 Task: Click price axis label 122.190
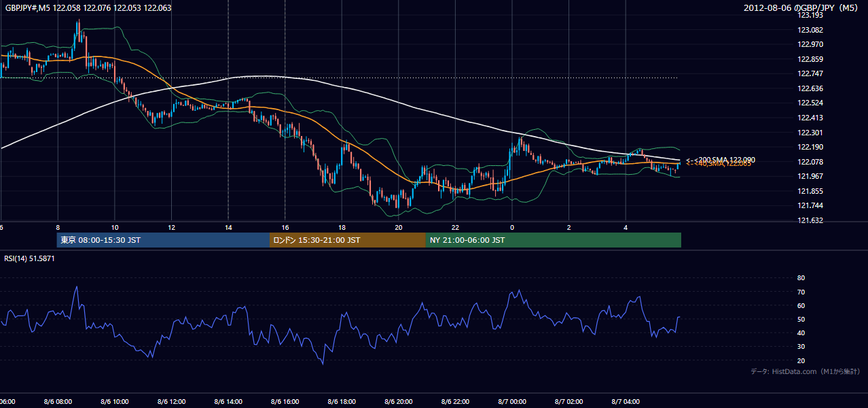pos(810,147)
